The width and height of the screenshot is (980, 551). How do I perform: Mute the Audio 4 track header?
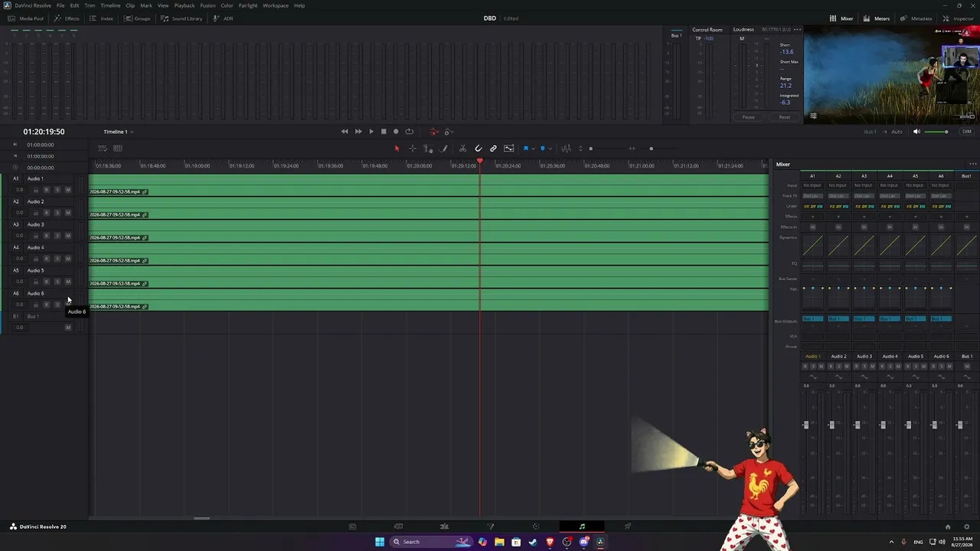point(67,259)
